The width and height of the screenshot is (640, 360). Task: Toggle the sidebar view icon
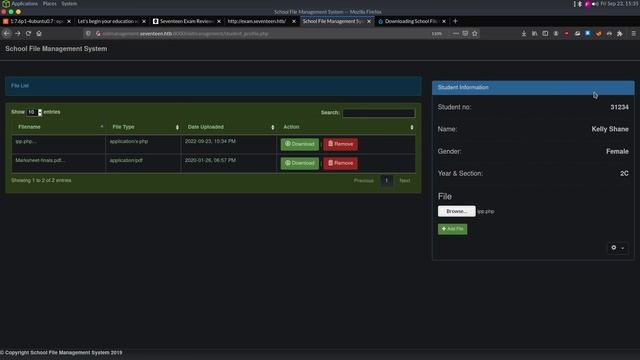545,33
